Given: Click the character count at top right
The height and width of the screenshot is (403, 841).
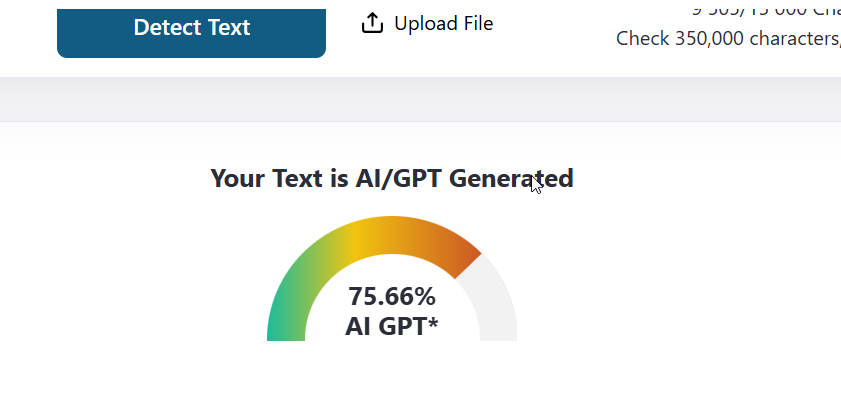Looking at the screenshot, I should click(x=765, y=9).
